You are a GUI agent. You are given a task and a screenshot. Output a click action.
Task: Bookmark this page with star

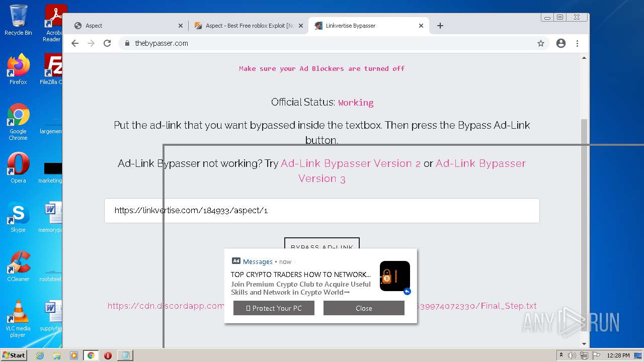pyautogui.click(x=541, y=43)
